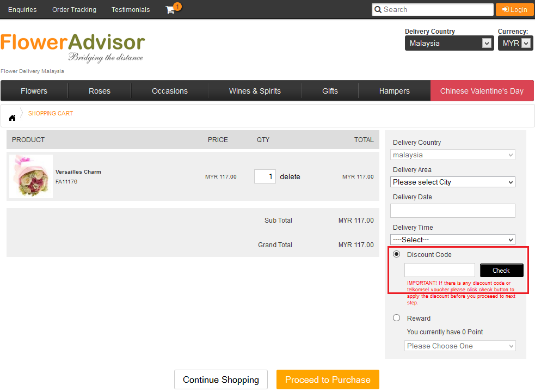Click the Grand Total MYR 117.00 value

pyautogui.click(x=356, y=245)
